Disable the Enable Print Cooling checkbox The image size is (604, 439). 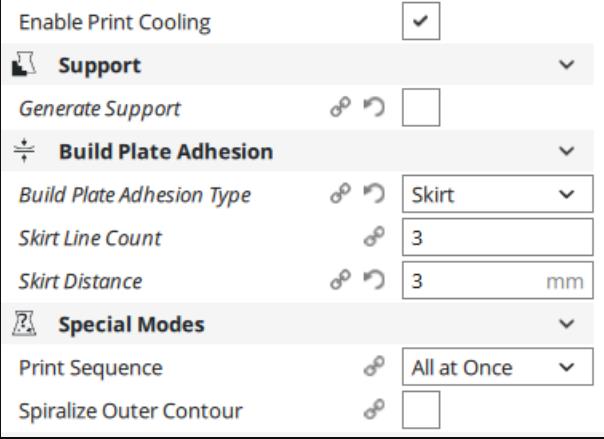[x=421, y=21]
